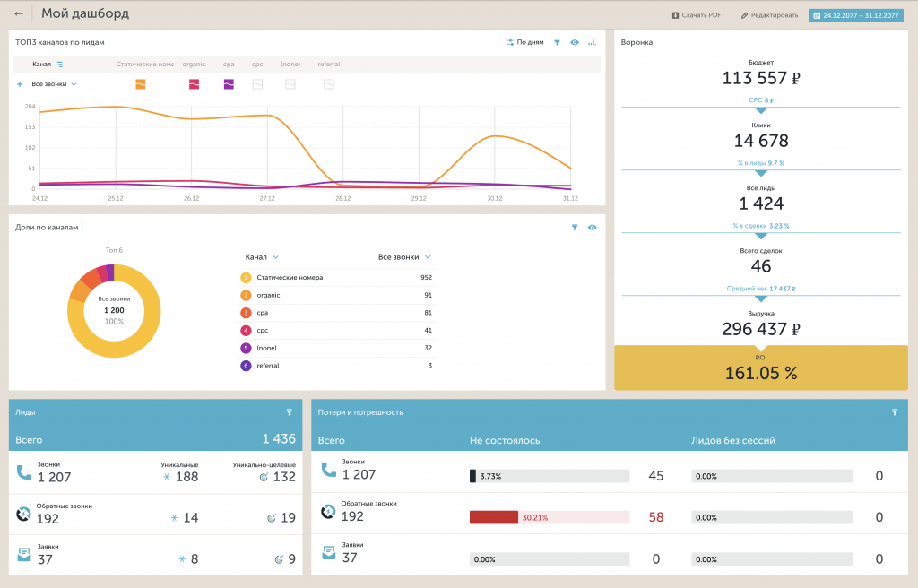Click filter icon in Доли по каналам widget

575,228
